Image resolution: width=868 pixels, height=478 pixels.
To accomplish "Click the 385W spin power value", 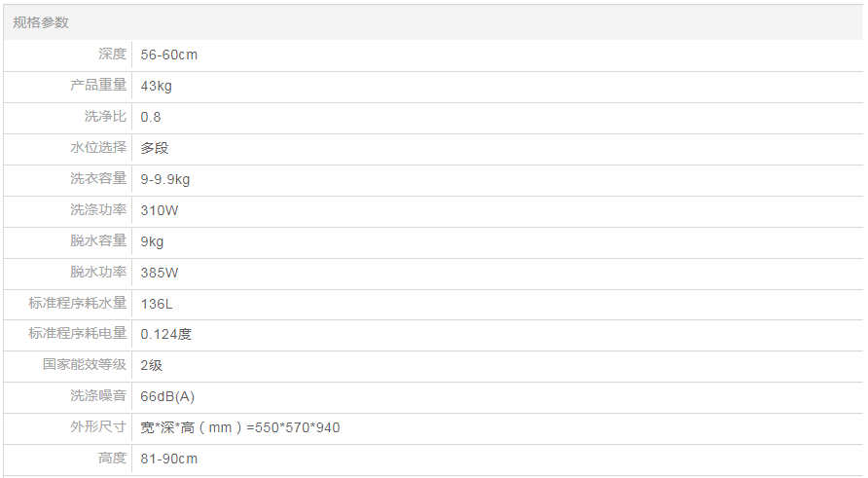I will tap(160, 273).
